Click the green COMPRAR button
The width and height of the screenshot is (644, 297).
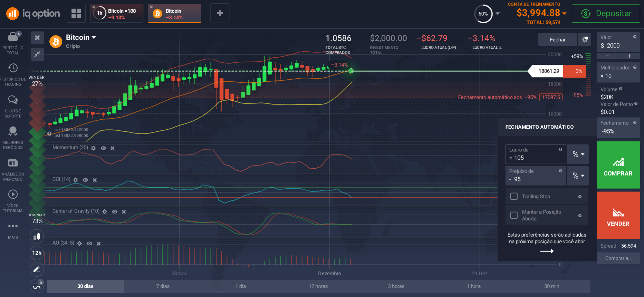pos(618,165)
